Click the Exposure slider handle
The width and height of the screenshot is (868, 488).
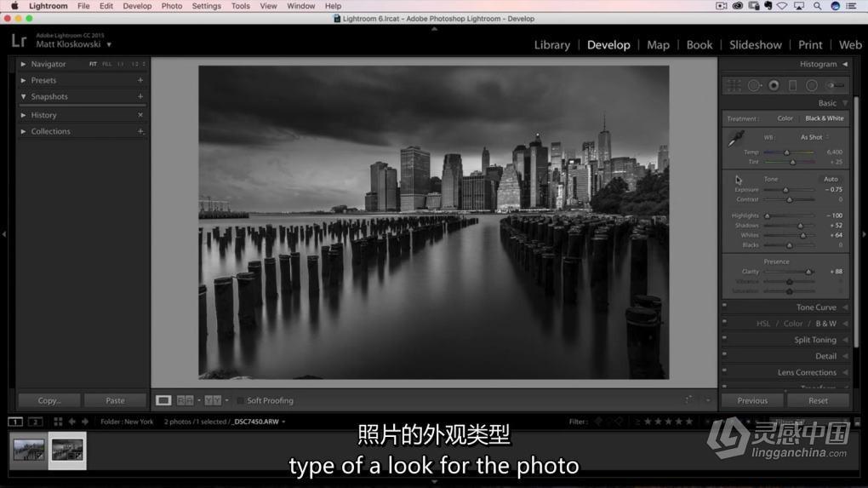tap(785, 190)
